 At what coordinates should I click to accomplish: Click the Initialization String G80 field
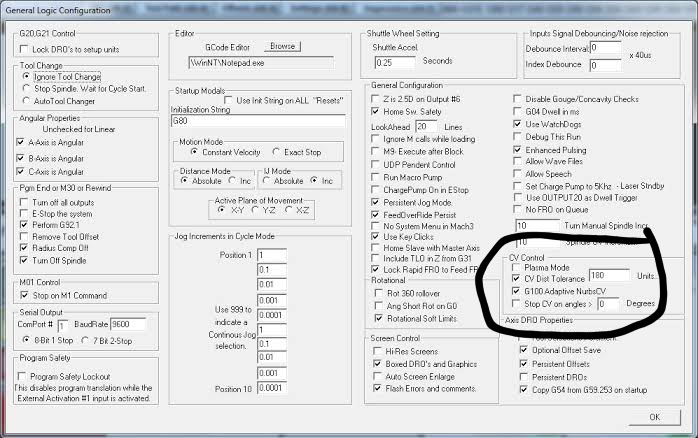(258, 121)
